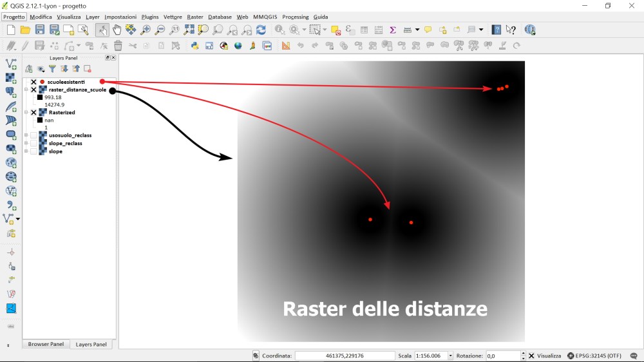Click the delete selected trash icon
The image size is (644, 362).
click(x=118, y=46)
